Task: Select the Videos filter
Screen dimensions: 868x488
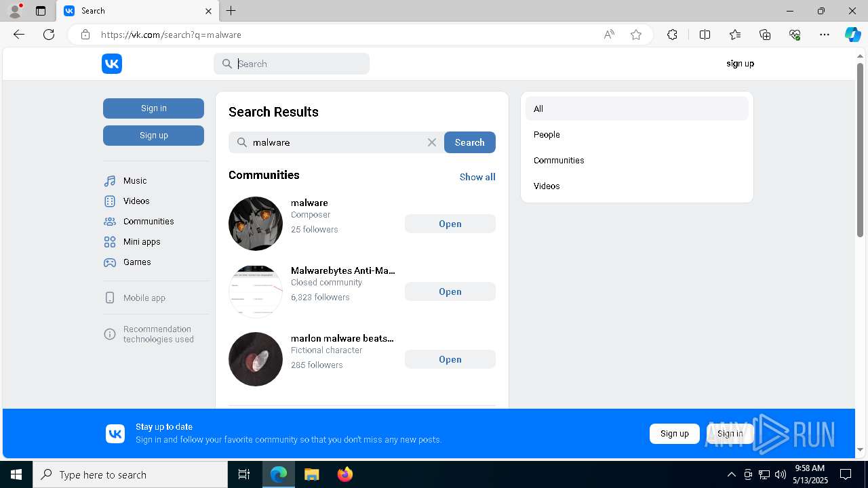Action: point(637,186)
